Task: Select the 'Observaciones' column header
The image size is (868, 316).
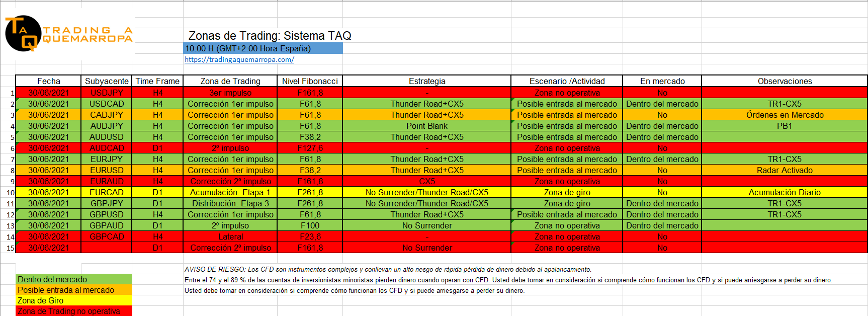Action: (x=785, y=81)
